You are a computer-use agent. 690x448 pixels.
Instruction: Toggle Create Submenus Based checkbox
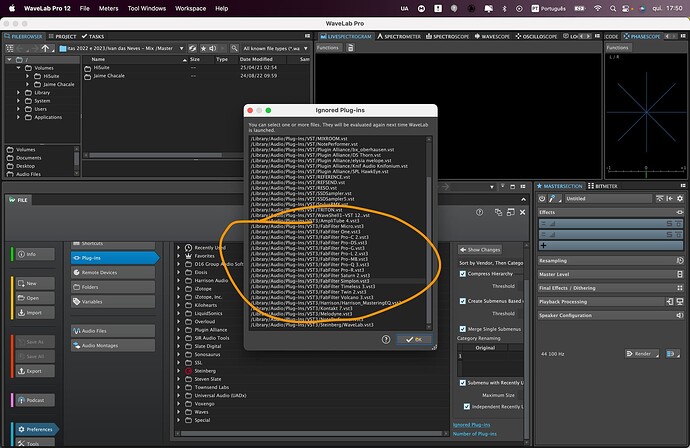point(462,301)
